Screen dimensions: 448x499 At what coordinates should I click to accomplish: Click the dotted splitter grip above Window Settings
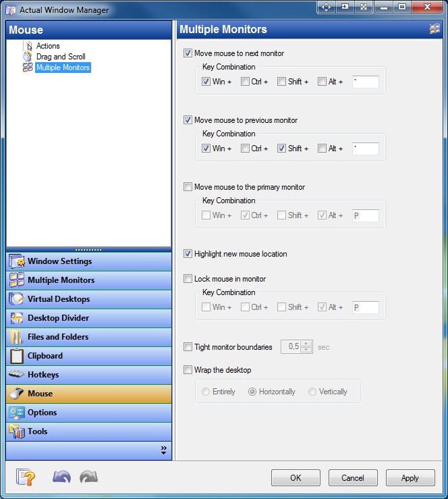(88, 250)
